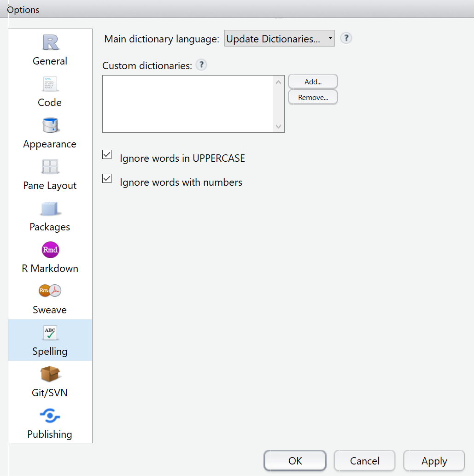Select the R Markdown Rmd icon
474x476 pixels.
point(50,250)
